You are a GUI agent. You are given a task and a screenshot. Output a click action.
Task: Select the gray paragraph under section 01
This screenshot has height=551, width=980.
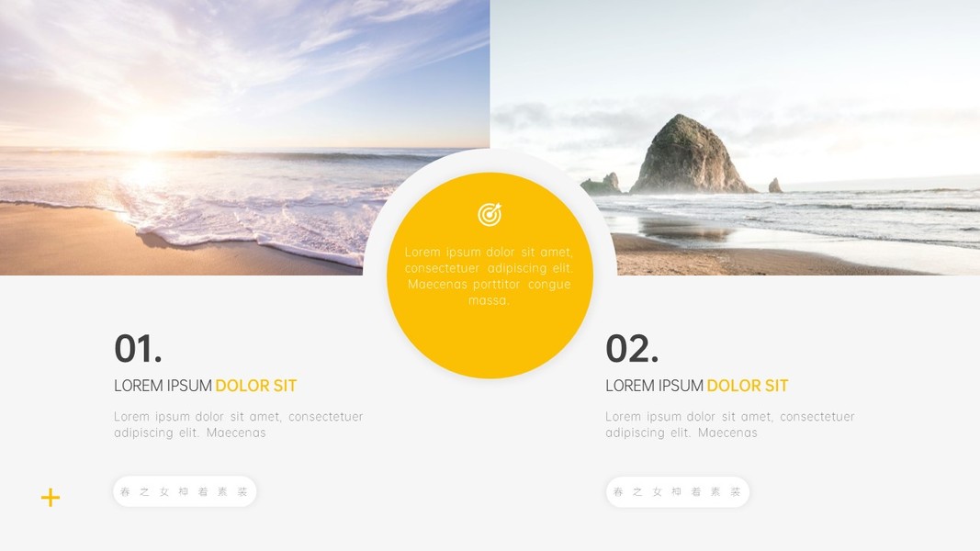pyautogui.click(x=238, y=425)
